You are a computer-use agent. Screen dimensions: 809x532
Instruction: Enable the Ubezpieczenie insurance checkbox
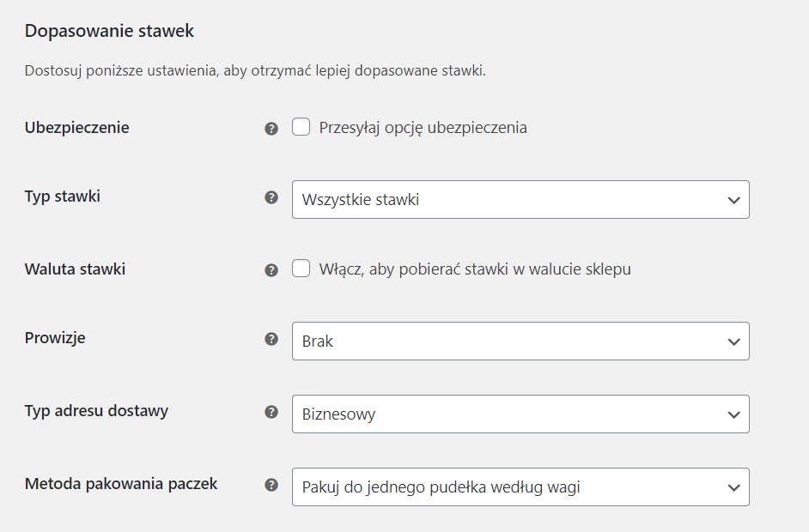pos(301,127)
